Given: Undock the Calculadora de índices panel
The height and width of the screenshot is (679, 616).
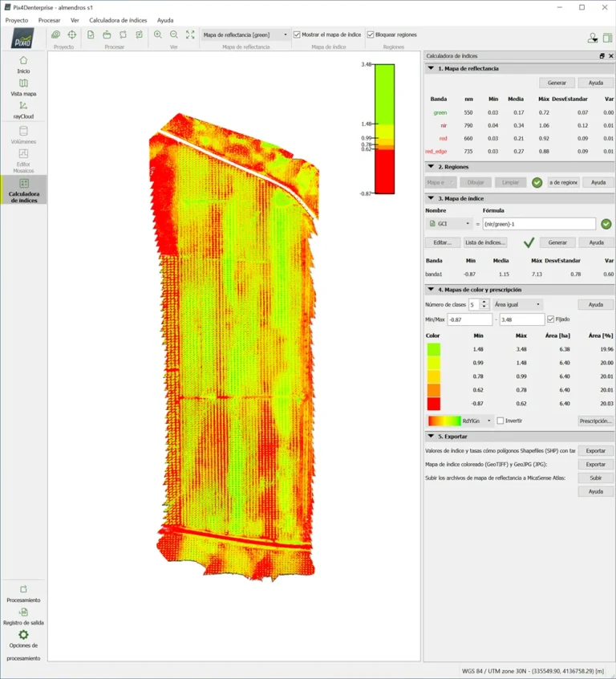Looking at the screenshot, I should tap(602, 56).
